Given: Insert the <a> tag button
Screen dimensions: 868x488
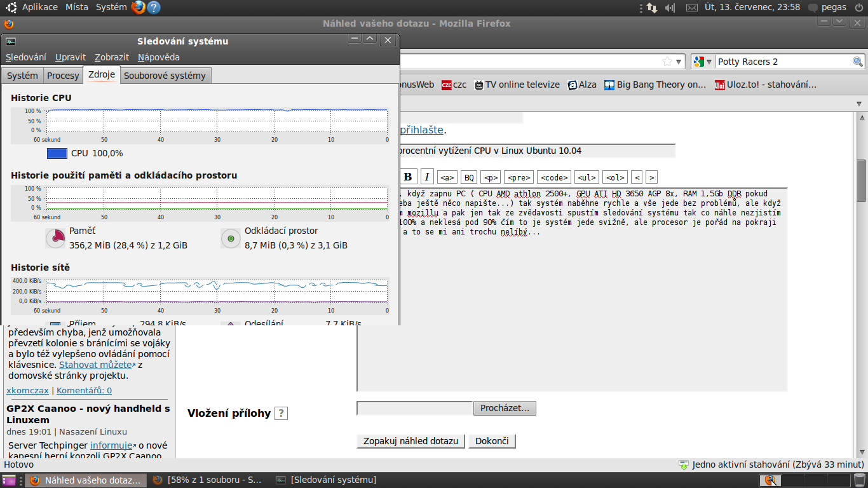Looking at the screenshot, I should tap(447, 177).
